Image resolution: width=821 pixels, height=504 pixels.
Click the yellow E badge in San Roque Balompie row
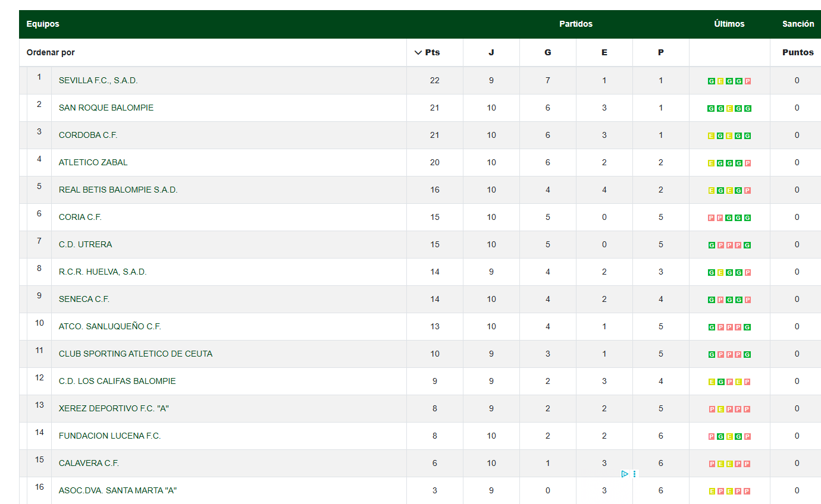729,108
